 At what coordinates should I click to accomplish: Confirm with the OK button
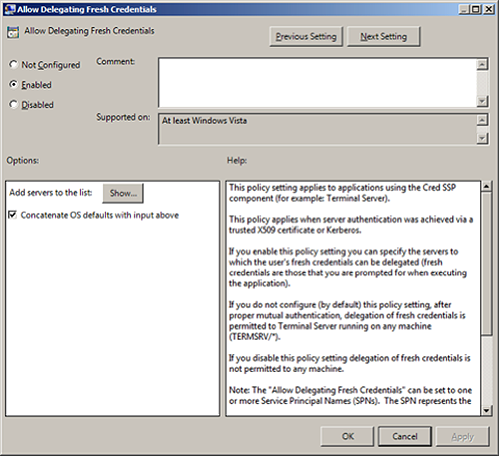click(x=347, y=436)
